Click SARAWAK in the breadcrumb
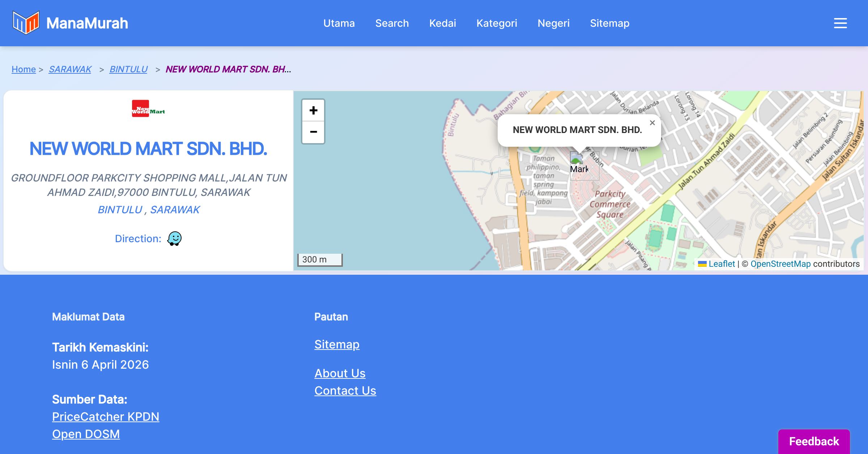The height and width of the screenshot is (454, 868). pyautogui.click(x=70, y=69)
